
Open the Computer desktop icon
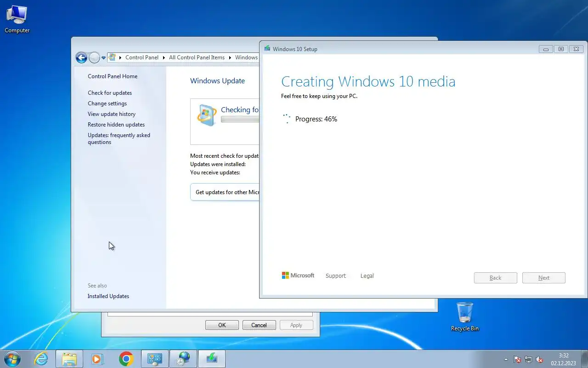pyautogui.click(x=17, y=19)
